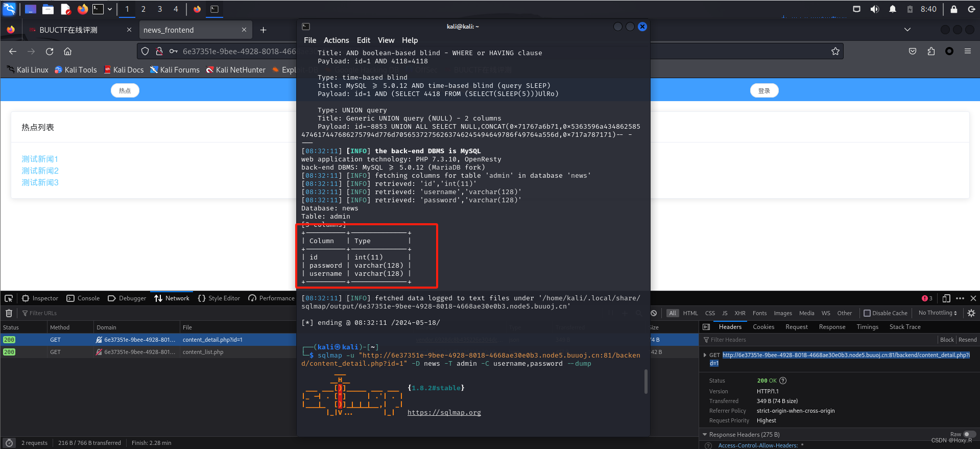
Task: Open the Firefox extensions puzzle icon
Action: [x=931, y=51]
